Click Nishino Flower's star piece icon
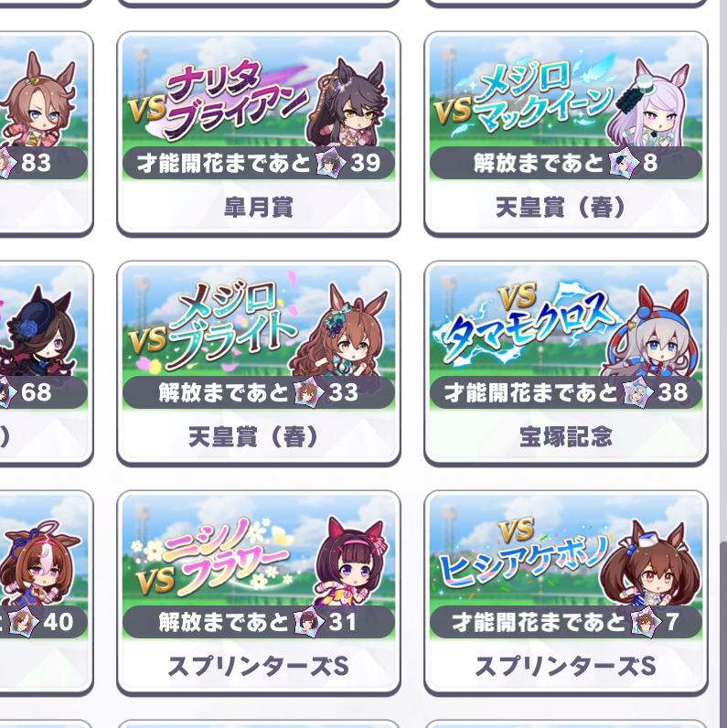 (308, 621)
